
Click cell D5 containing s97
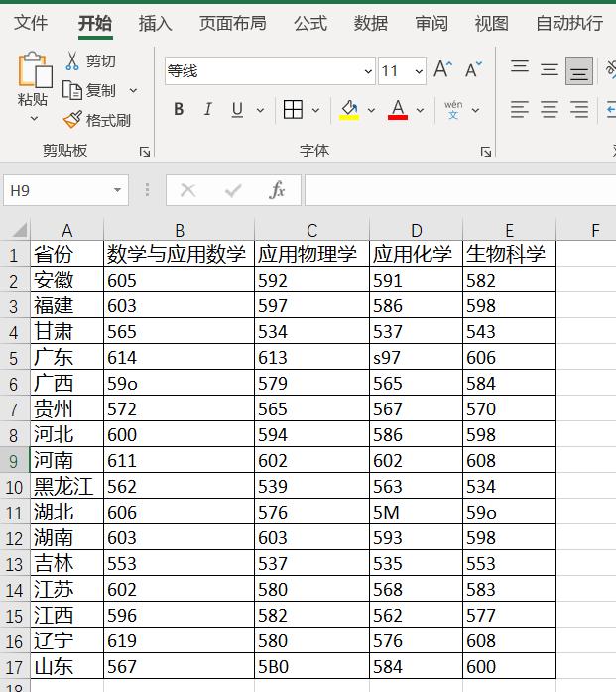click(416, 357)
